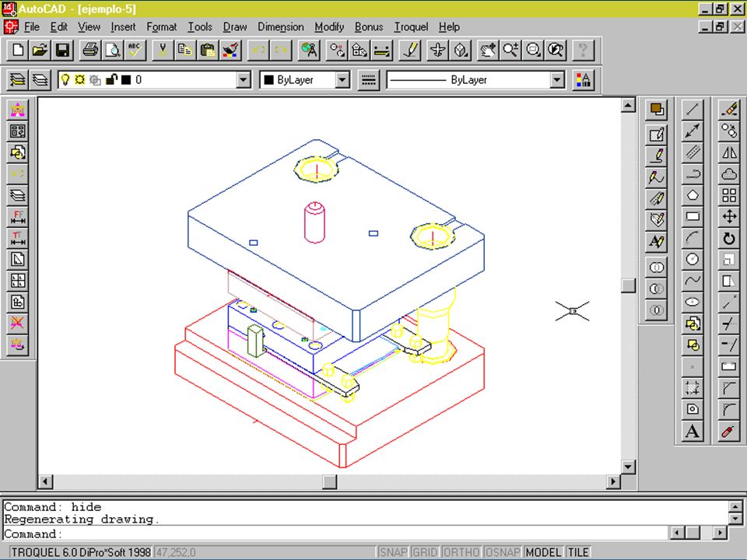Click black swatch in ByLayer color control
Viewport: 747px width, 560px height.
(x=268, y=80)
